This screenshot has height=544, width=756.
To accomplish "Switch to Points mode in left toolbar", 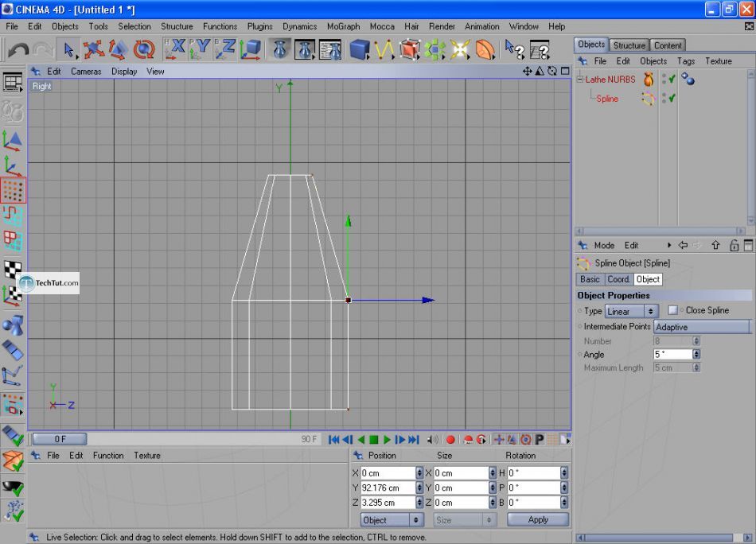I will pyautogui.click(x=13, y=190).
